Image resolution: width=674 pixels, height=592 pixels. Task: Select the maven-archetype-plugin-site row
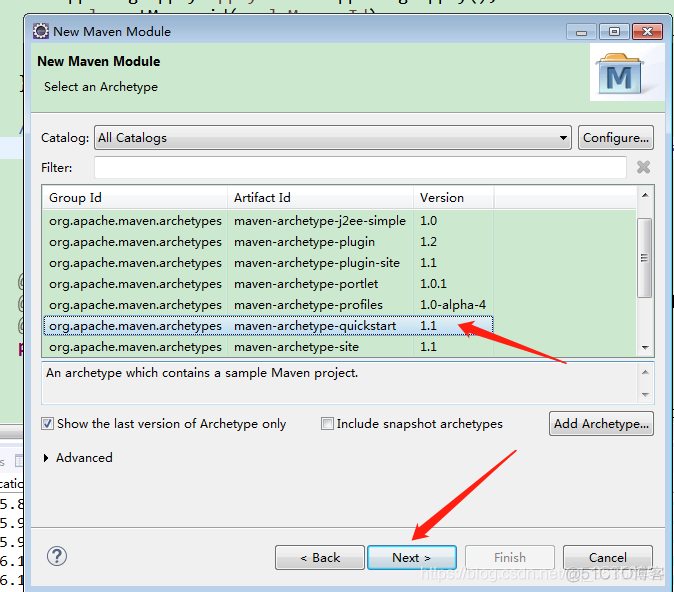coord(268,263)
